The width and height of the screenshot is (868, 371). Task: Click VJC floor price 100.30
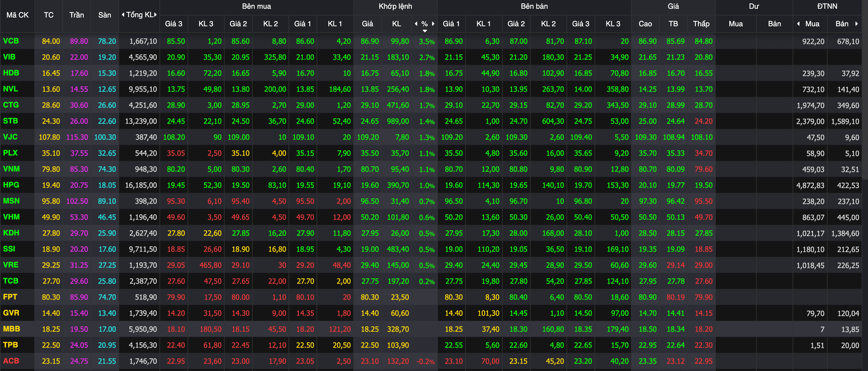[x=105, y=137]
